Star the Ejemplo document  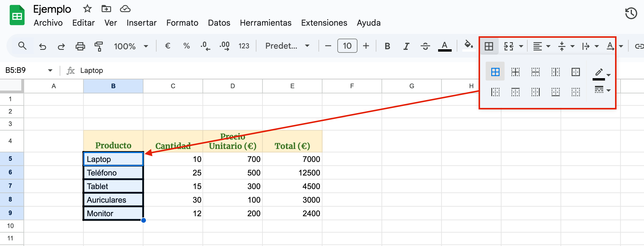click(87, 9)
